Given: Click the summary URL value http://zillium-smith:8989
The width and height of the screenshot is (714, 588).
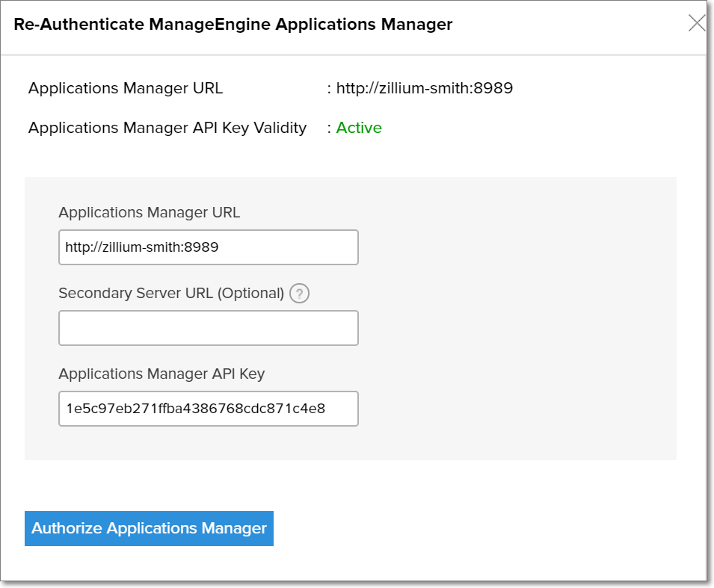Looking at the screenshot, I should click(425, 88).
